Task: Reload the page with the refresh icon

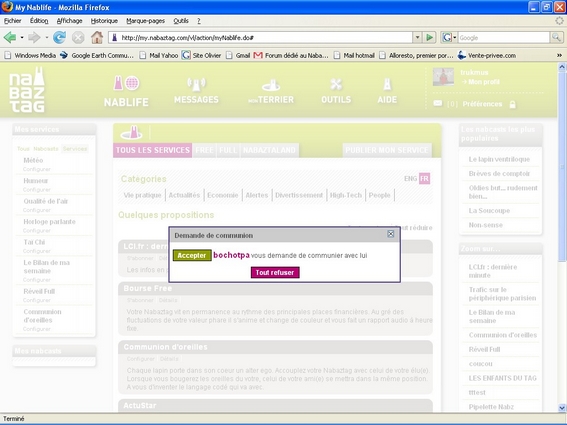Action: click(x=59, y=37)
